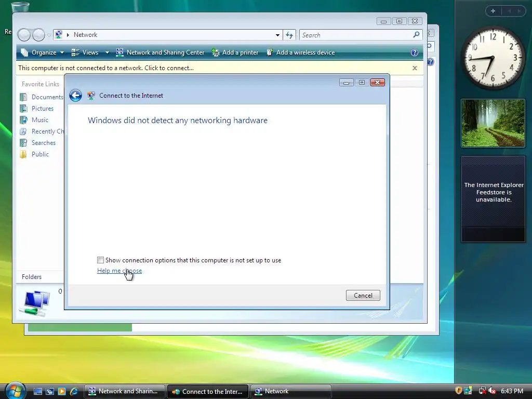The height and width of the screenshot is (399, 532).
Task: Click the Network breadcrumb in address bar
Action: (x=85, y=35)
